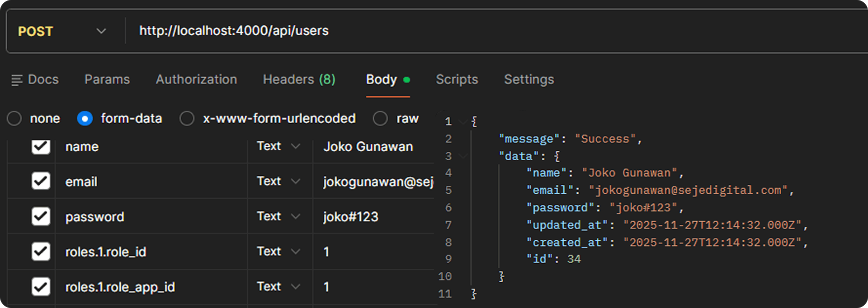The height and width of the screenshot is (308, 868).
Task: Switch to the Params tab
Action: (107, 79)
